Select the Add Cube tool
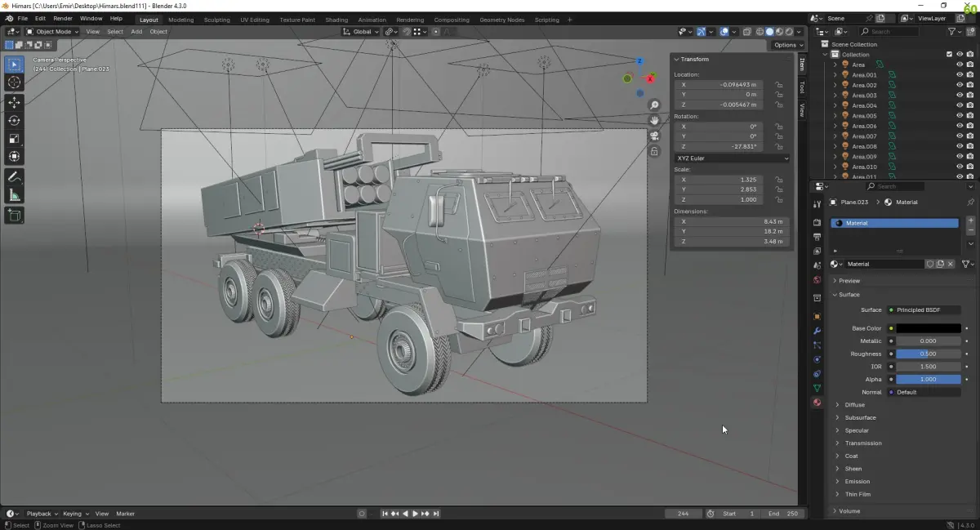Viewport: 980px width, 530px height. (15, 215)
